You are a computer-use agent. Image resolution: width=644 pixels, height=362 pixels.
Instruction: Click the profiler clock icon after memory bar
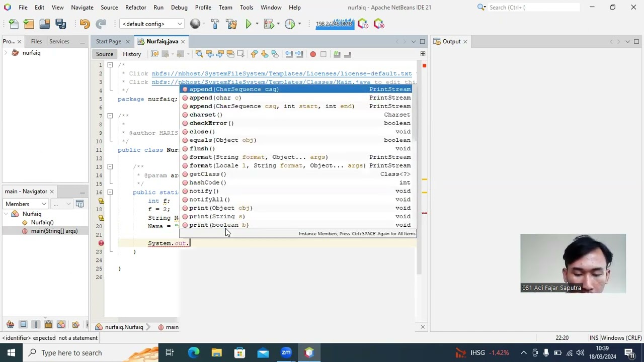pyautogui.click(x=363, y=24)
